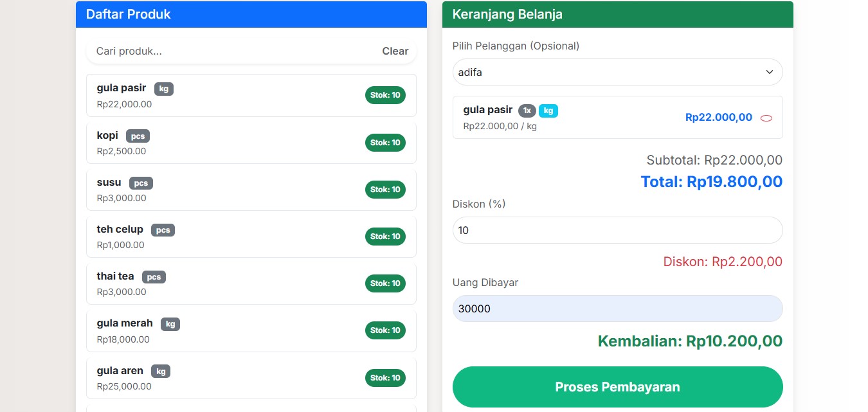Click the Uang Dibayar payment field
The height and width of the screenshot is (412, 868).
pyautogui.click(x=617, y=309)
